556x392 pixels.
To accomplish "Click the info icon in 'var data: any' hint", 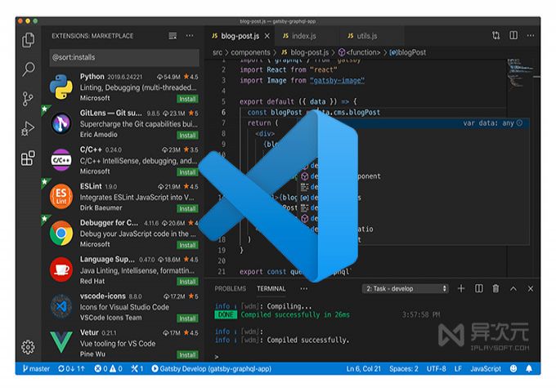I will pos(519,122).
